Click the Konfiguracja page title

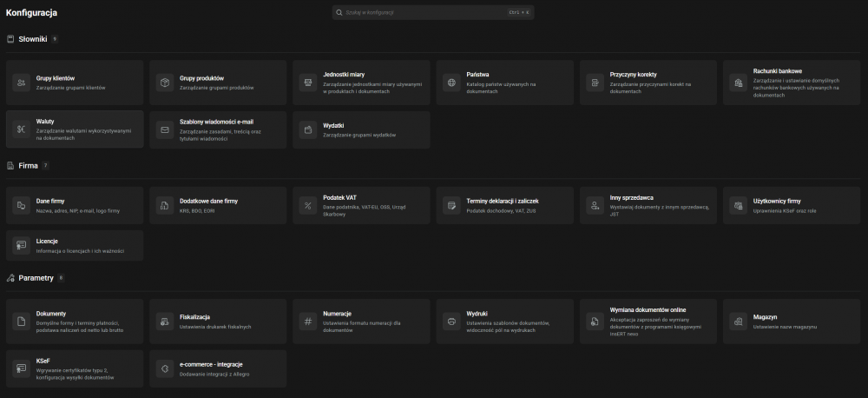point(31,13)
